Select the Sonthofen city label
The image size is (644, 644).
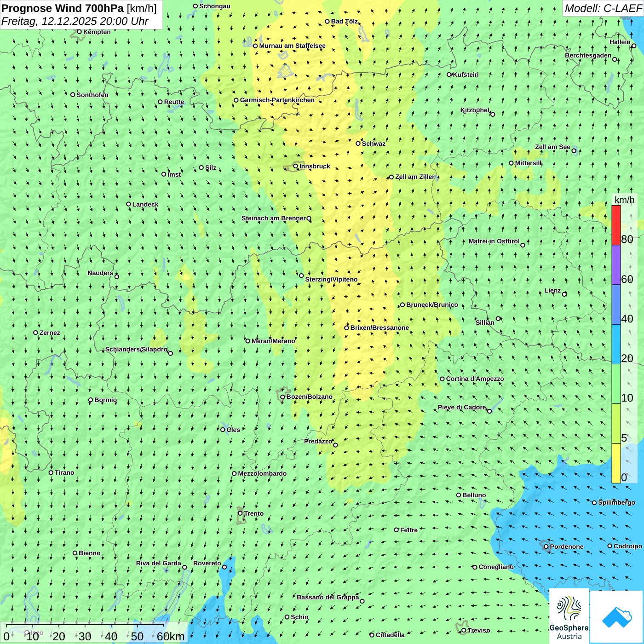click(x=92, y=95)
